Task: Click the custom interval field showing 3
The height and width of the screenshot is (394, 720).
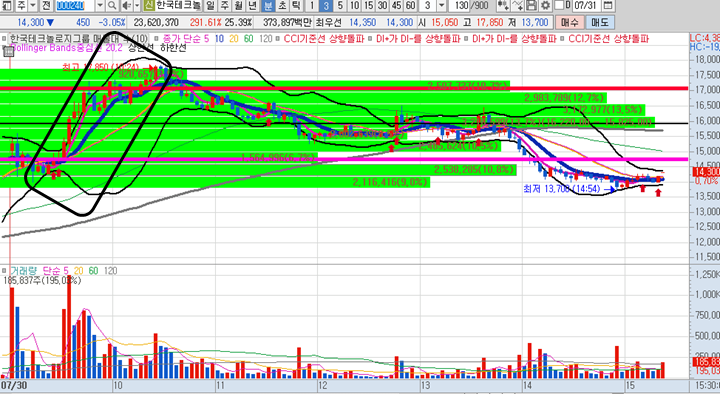Action: [428, 6]
